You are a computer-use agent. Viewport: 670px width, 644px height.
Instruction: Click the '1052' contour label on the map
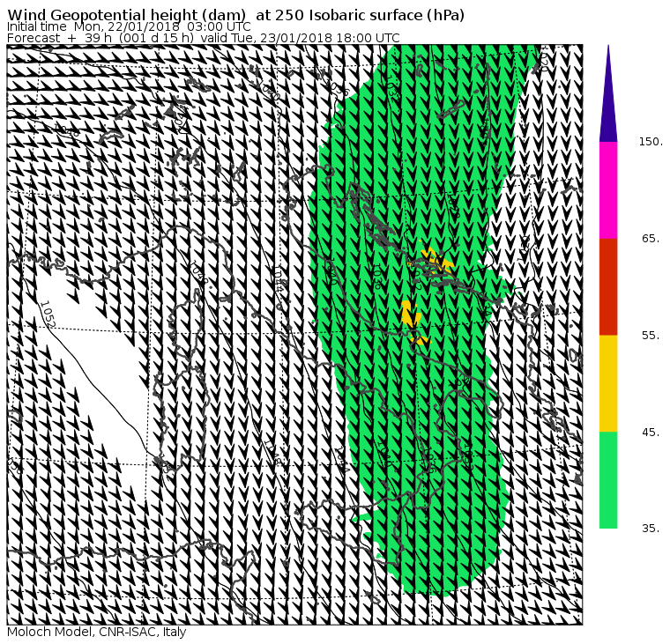pyautogui.click(x=48, y=315)
